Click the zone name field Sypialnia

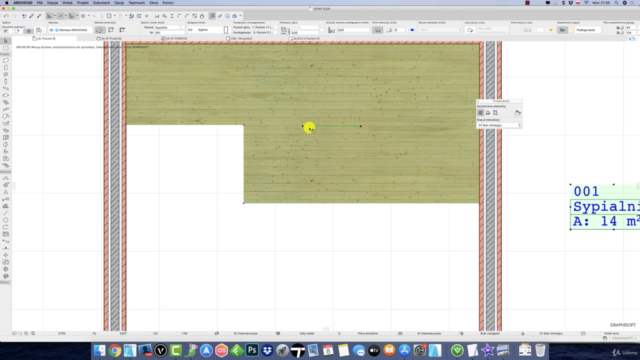pos(167,27)
